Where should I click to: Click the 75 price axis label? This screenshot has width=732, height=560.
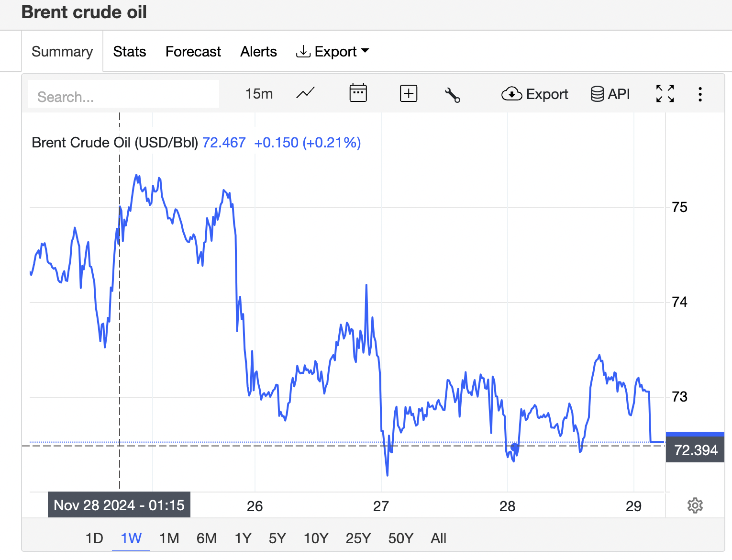679,207
